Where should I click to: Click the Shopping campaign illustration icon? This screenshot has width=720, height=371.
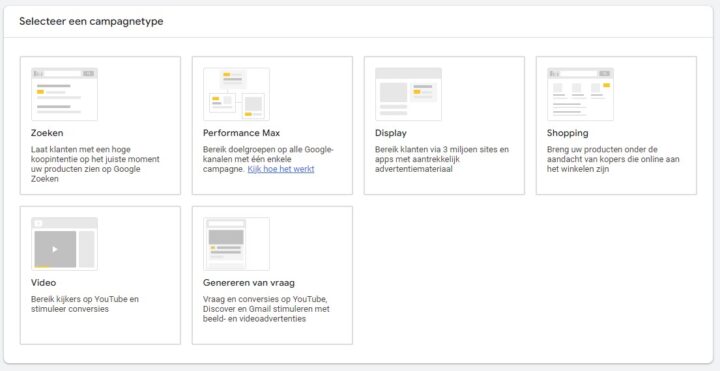click(580, 94)
